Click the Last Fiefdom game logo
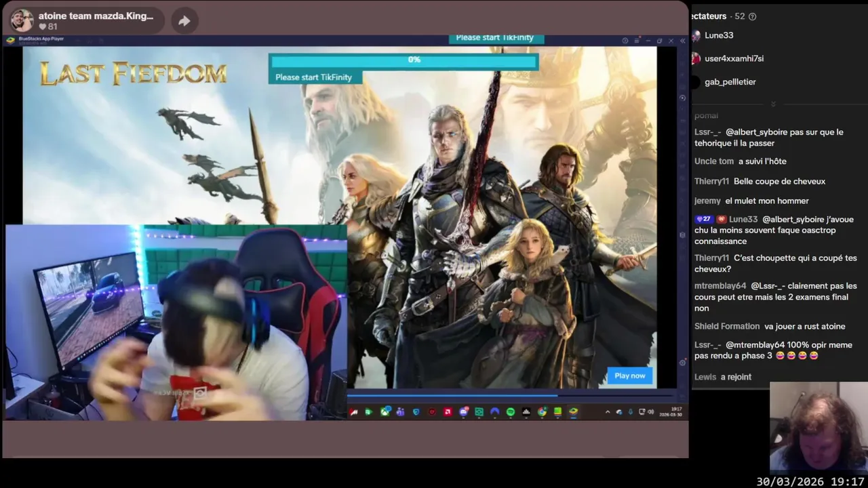This screenshot has height=488, width=868. (x=133, y=73)
